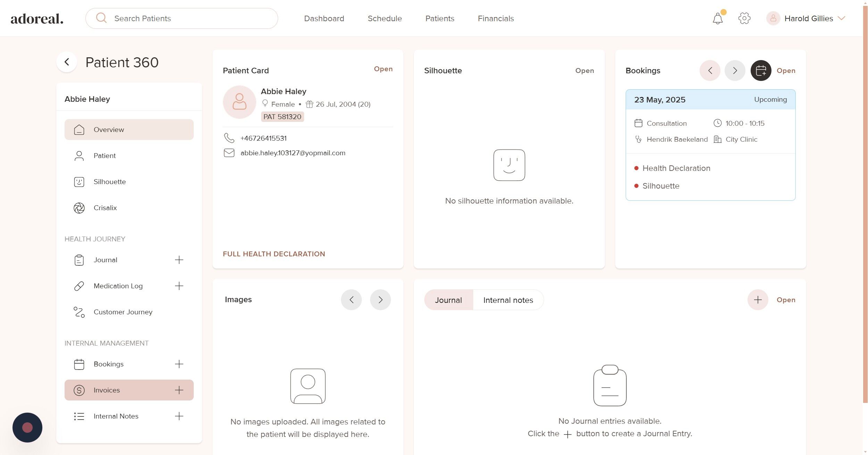Show next booking with right chevron
Image resolution: width=868 pixels, height=455 pixels.
click(x=735, y=71)
